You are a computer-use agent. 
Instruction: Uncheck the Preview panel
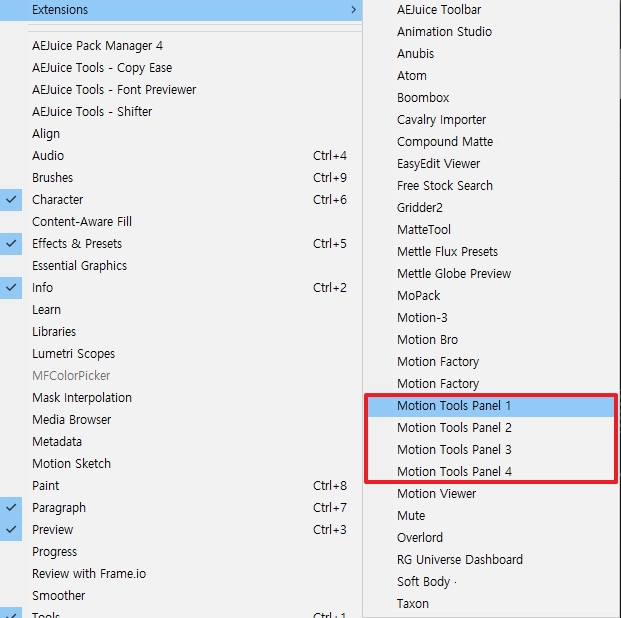[53, 530]
